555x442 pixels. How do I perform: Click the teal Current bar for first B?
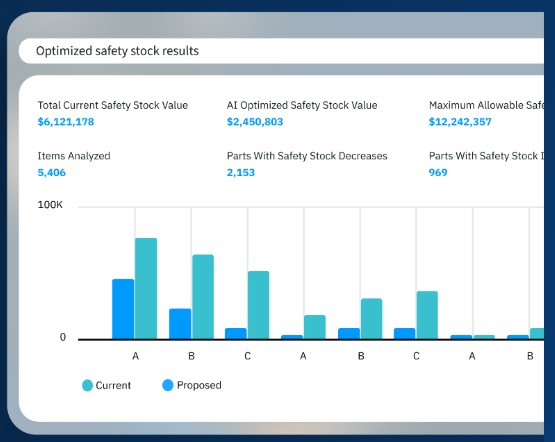click(203, 297)
